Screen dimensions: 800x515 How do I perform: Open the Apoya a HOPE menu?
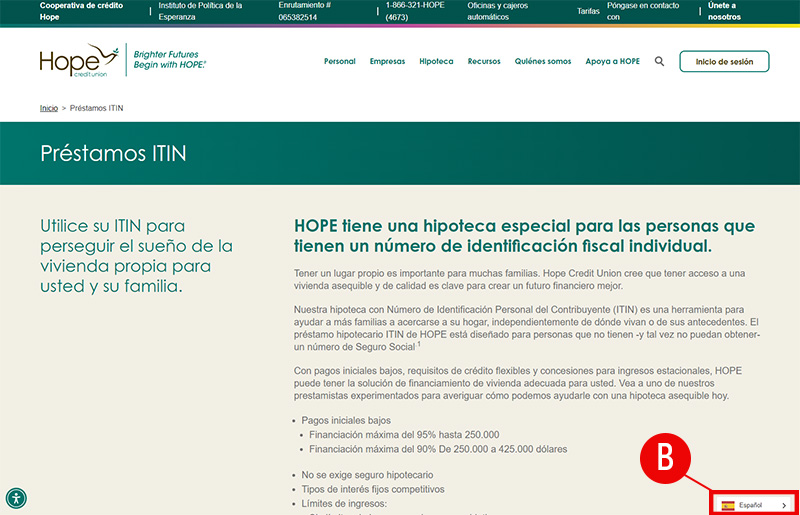click(612, 61)
